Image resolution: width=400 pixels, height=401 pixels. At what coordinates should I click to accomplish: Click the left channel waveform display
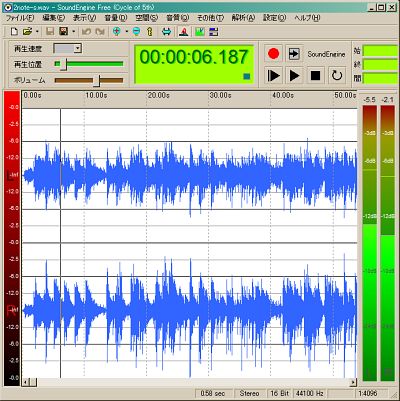click(189, 175)
